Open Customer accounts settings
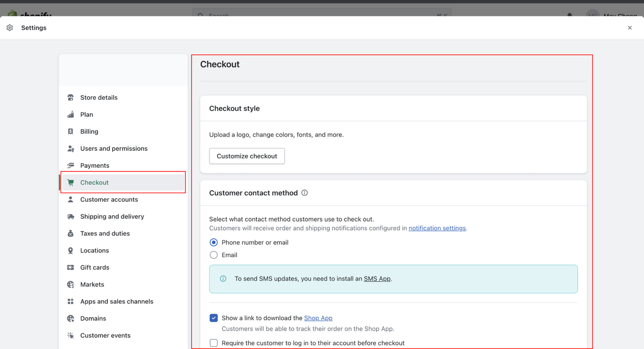The image size is (644, 349). [109, 200]
